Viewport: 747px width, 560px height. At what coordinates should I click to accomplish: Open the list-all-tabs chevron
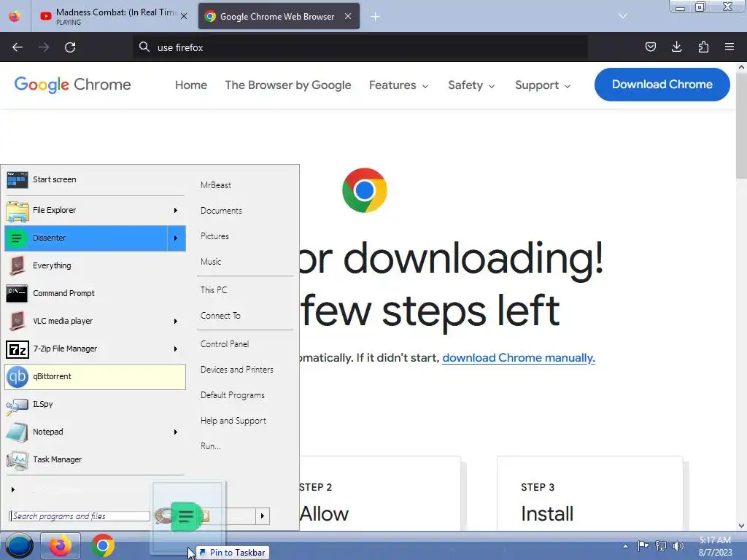click(623, 16)
